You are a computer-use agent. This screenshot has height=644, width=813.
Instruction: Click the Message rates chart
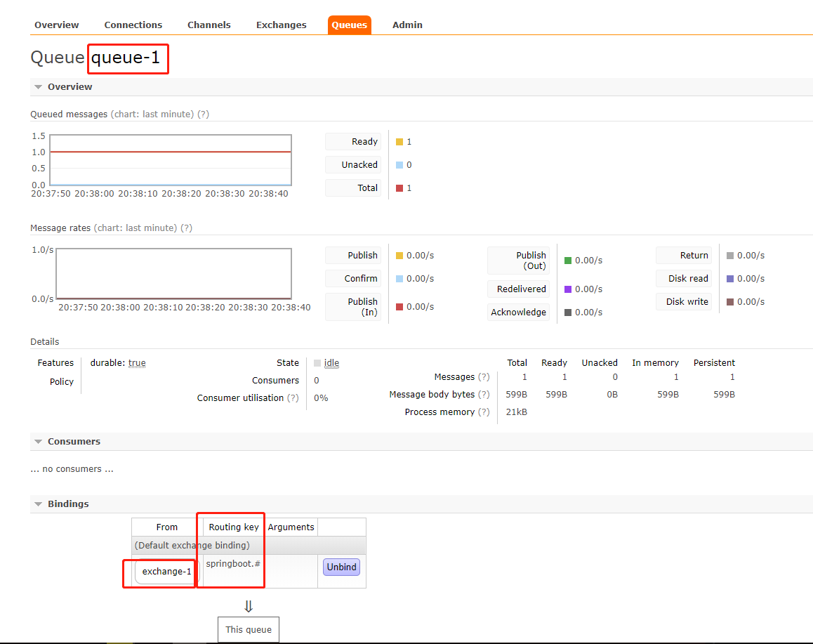pos(173,274)
